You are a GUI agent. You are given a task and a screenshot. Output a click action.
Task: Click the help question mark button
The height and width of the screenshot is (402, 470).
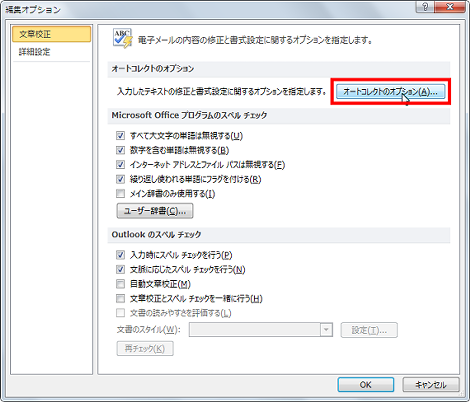pyautogui.click(x=426, y=7)
